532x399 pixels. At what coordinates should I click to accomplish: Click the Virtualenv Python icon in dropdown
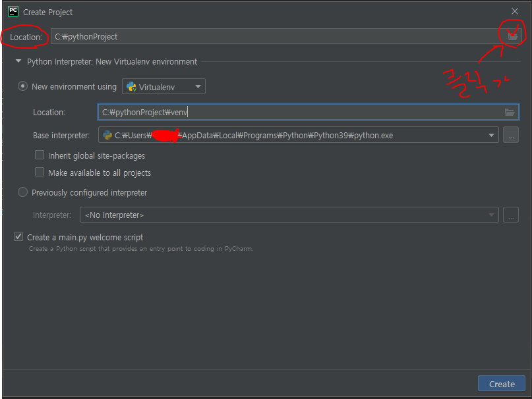click(131, 87)
